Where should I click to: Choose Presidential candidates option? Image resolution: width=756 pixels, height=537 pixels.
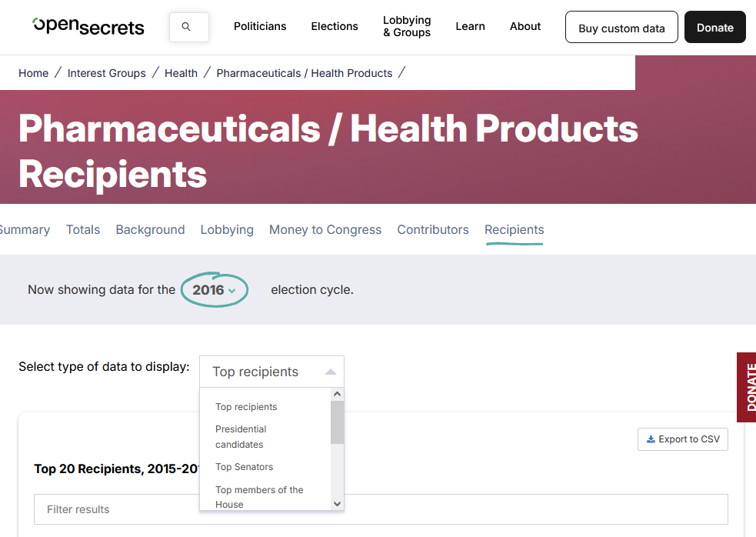(241, 437)
